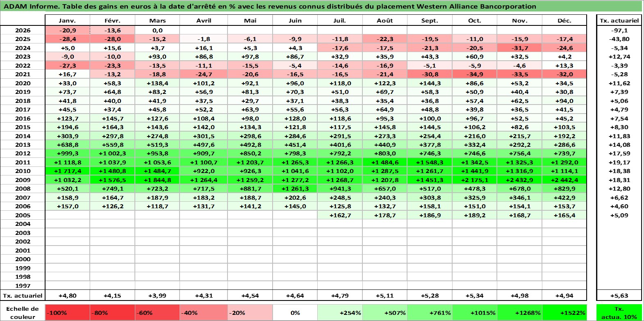
Task: Click the +162,7 cell in 2005 row
Action: (x=340, y=215)
